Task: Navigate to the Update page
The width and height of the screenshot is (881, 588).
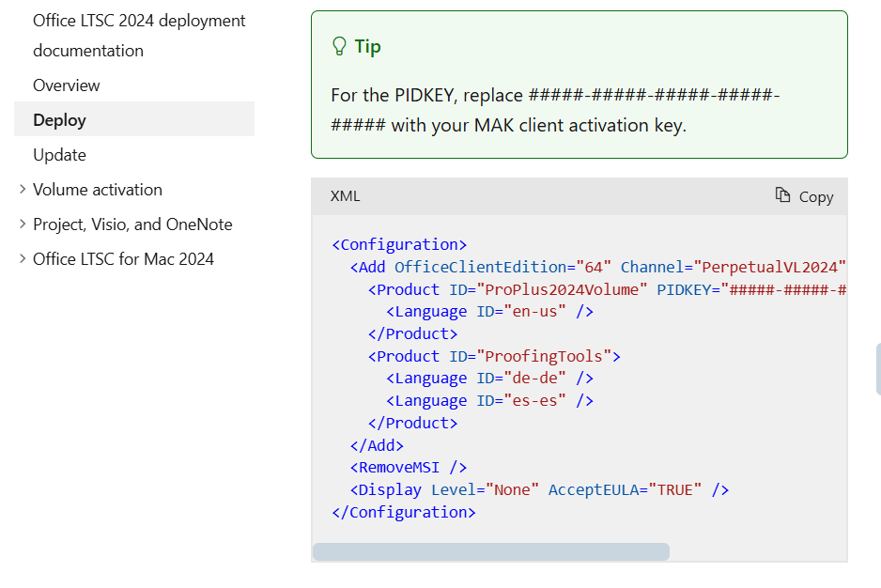Action: 58,154
